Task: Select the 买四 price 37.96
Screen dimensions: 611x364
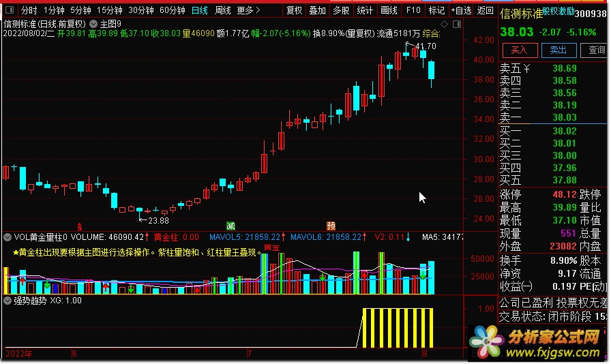Action: pos(564,168)
